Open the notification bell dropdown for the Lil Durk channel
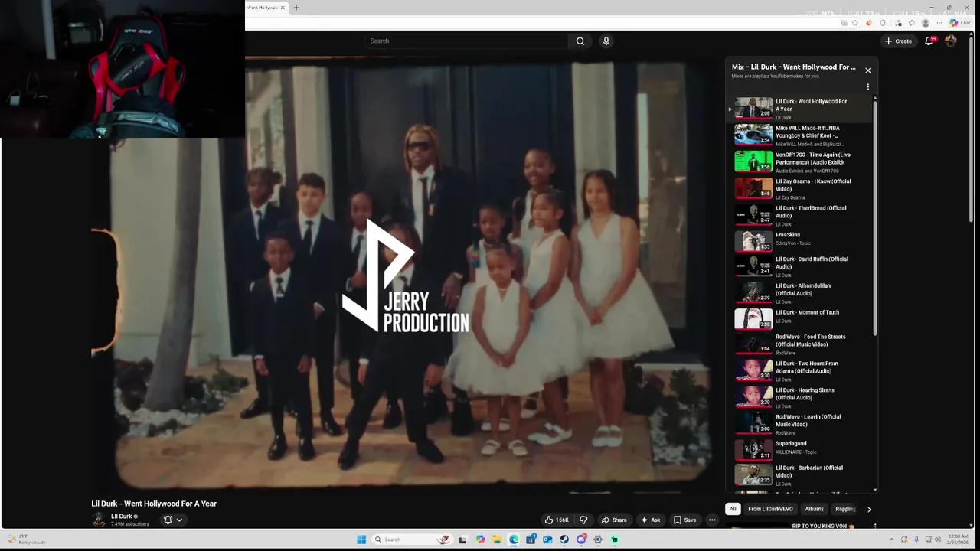 173,520
